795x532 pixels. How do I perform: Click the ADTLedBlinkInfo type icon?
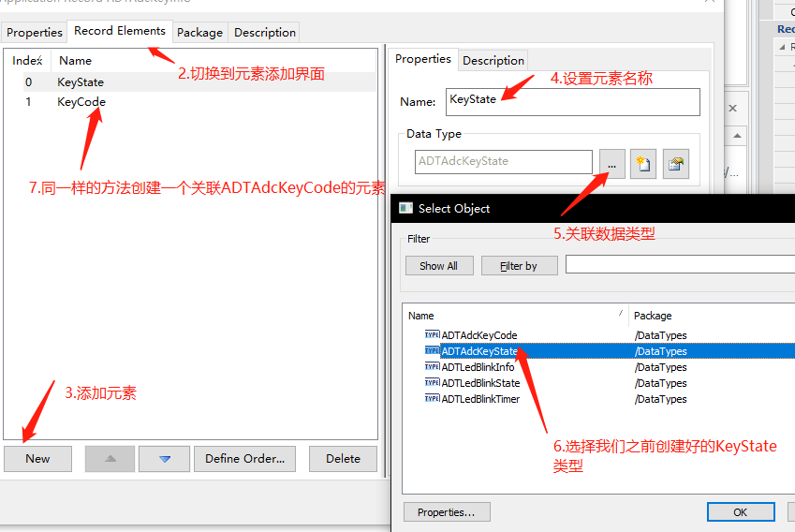pos(432,366)
